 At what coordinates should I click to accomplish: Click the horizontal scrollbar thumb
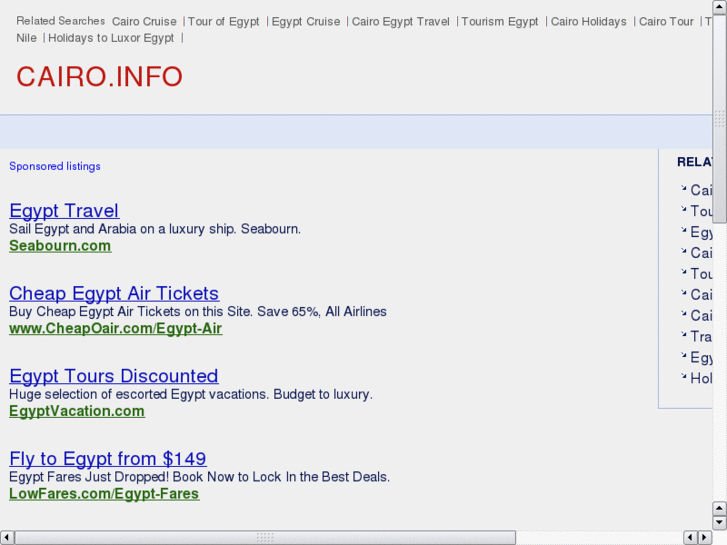265,537
